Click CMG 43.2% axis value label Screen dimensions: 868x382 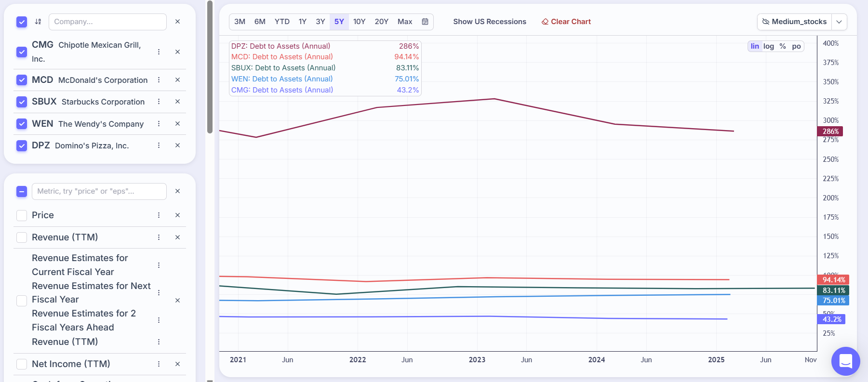coord(831,319)
